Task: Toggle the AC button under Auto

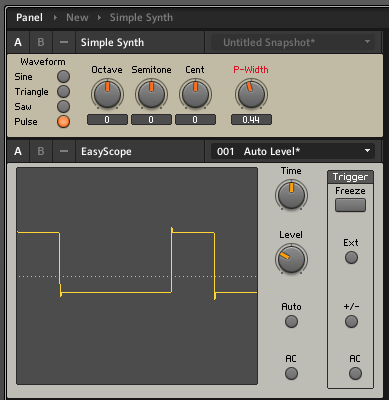Action: [291, 374]
